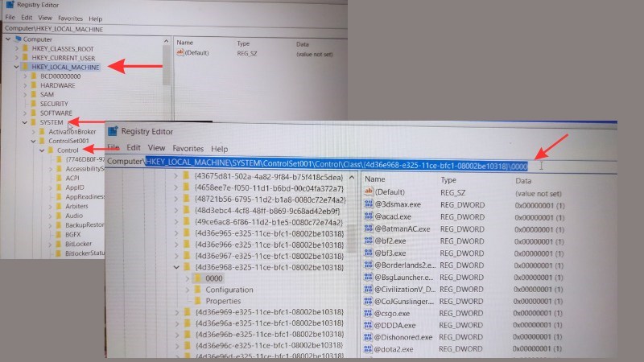Open View menu in back Registry Editor window
Screen dimensions: 644x362
point(45,18)
